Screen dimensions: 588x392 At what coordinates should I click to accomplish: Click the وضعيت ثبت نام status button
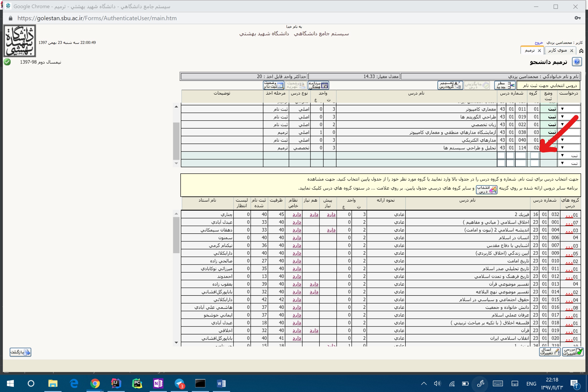click(x=274, y=86)
